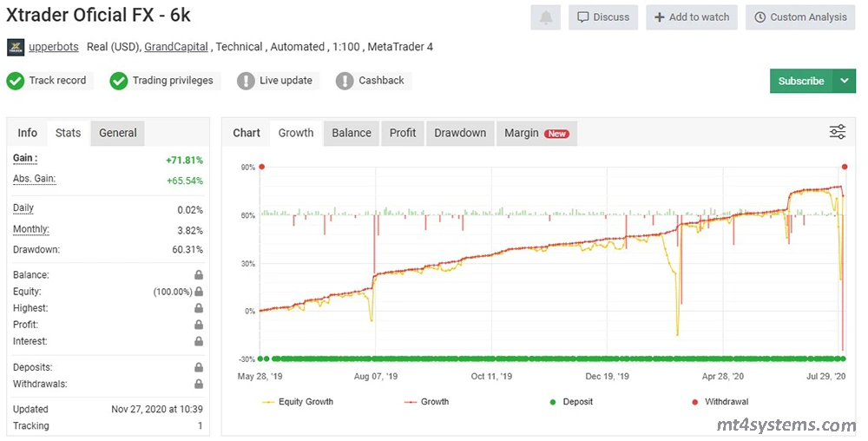The image size is (868, 441).
Task: Click the Drawdown stat label
Action: [36, 249]
